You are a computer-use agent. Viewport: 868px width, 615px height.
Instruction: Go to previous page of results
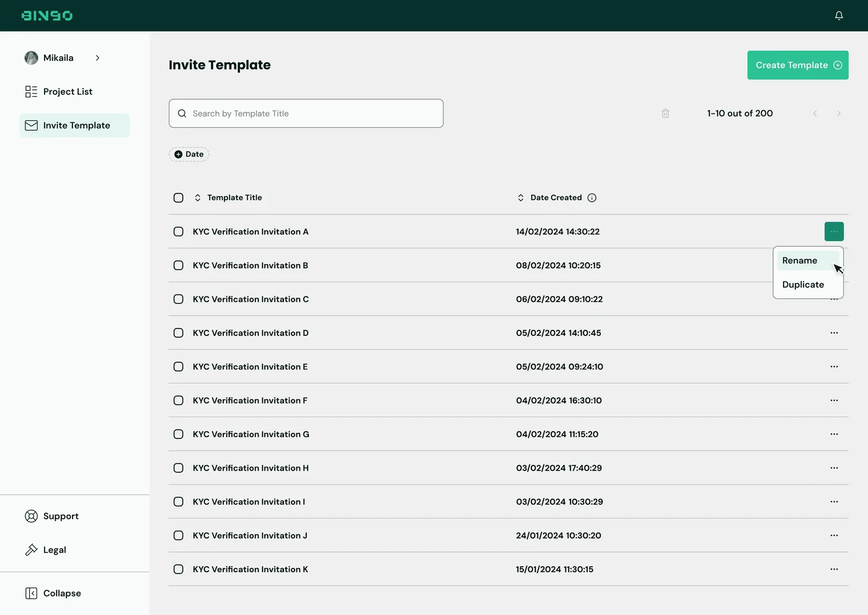[815, 113]
